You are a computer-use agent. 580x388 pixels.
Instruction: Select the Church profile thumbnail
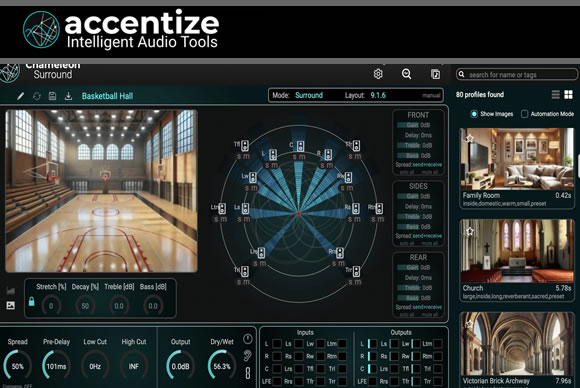click(517, 251)
